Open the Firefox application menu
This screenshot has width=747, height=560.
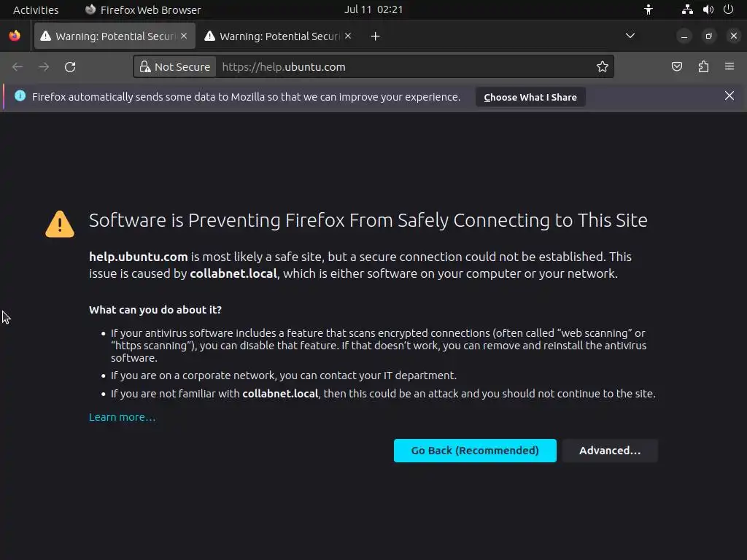(729, 66)
